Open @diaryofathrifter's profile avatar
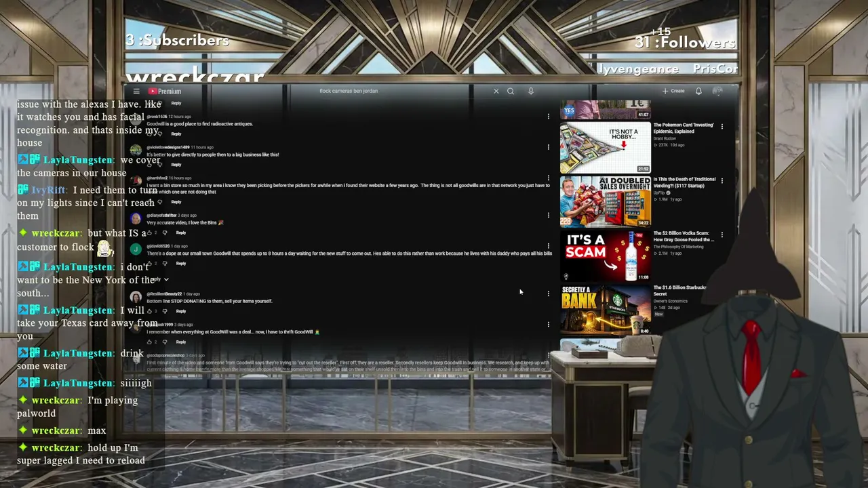The height and width of the screenshot is (488, 868). pos(136,219)
